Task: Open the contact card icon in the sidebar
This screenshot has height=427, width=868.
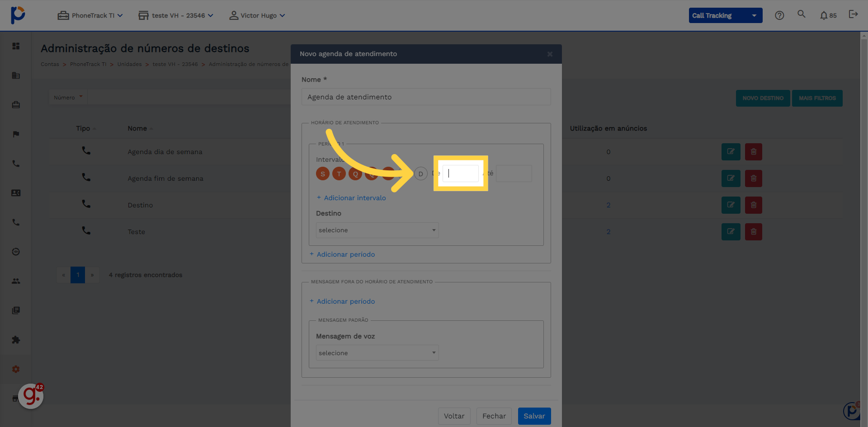Action: point(16,193)
